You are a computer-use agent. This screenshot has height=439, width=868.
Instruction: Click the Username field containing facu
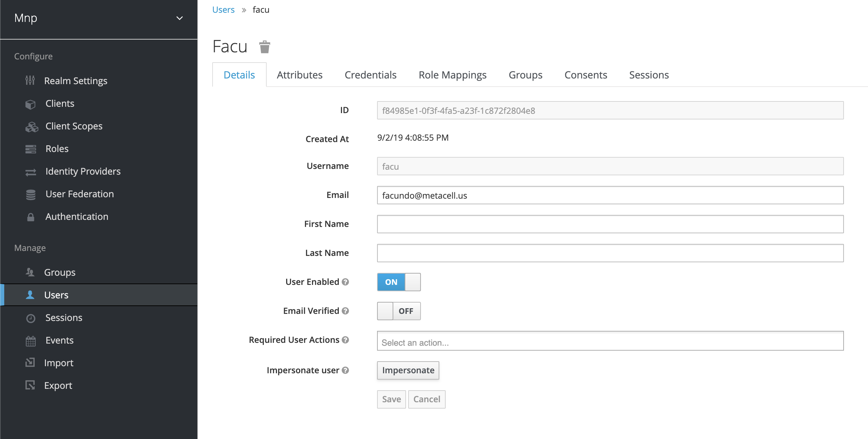tap(610, 166)
